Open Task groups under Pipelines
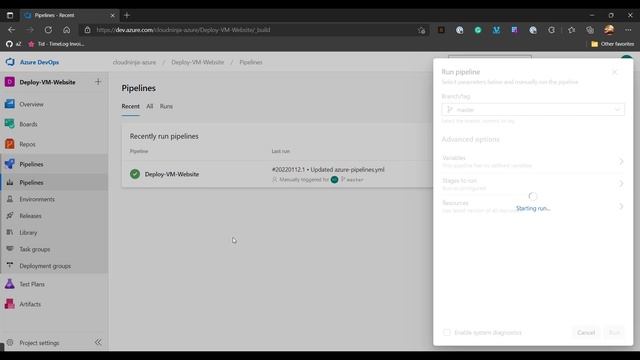 tap(35, 249)
